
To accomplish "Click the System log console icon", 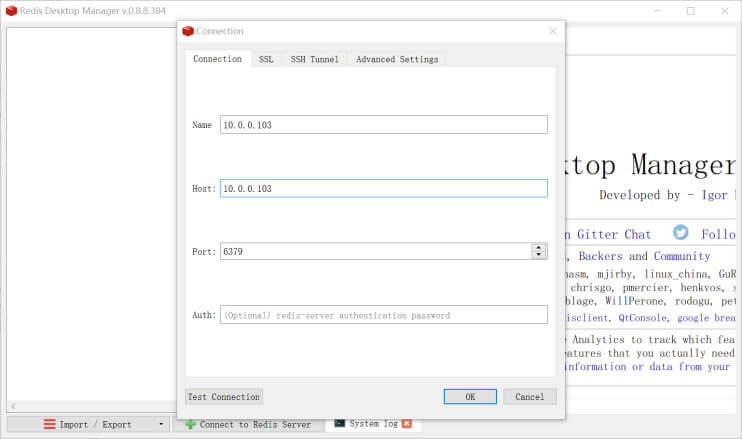I will coord(339,423).
